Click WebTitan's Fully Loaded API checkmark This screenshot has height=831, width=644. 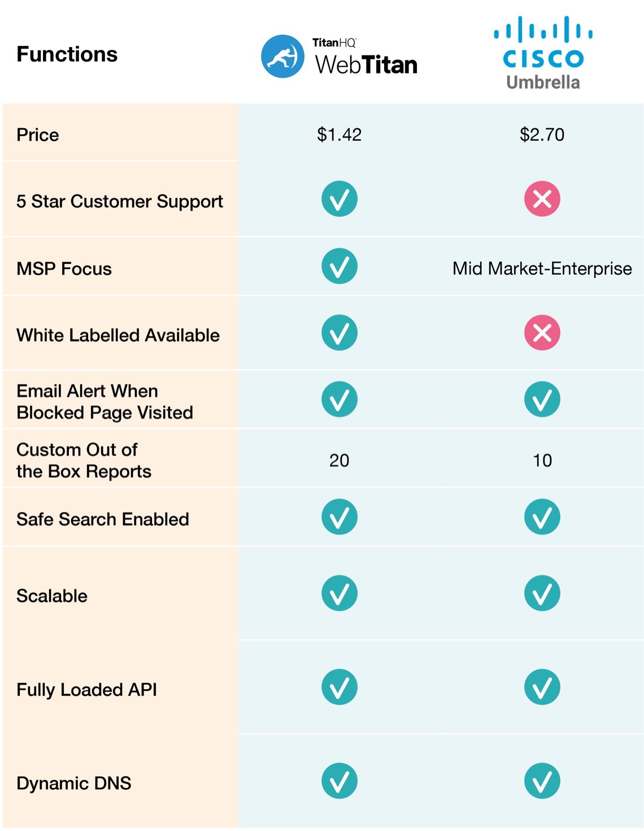pyautogui.click(x=340, y=687)
